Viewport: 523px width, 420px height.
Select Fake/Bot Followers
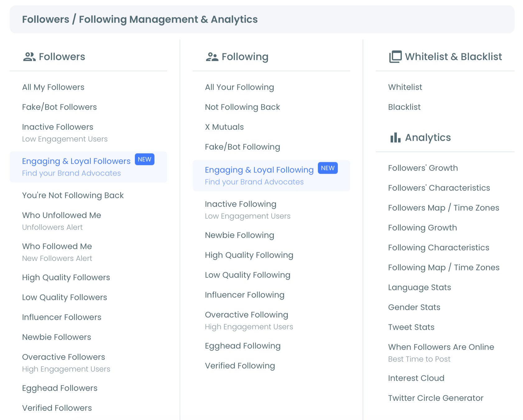click(x=59, y=107)
